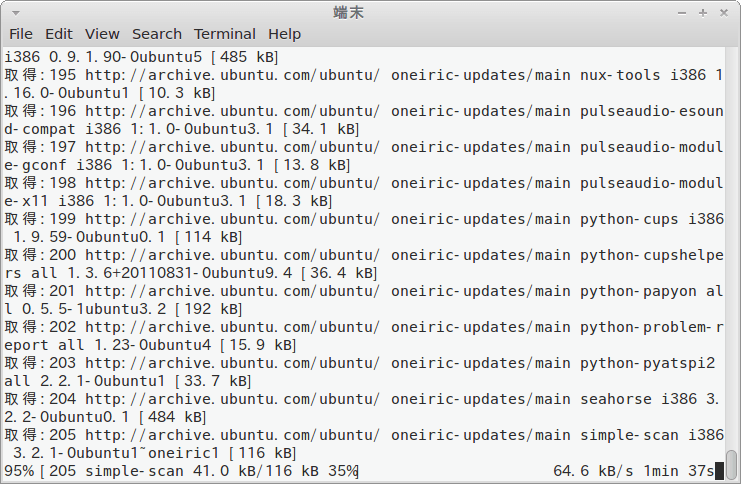Click '[15.9 kB]' size text
Image resolution: width=741 pixels, height=484 pixels.
[258, 345]
